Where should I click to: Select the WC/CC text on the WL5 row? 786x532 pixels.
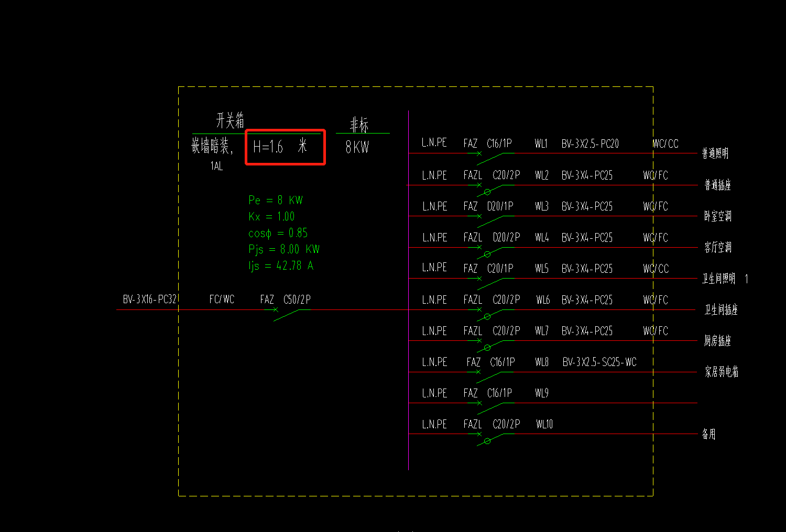click(656, 269)
